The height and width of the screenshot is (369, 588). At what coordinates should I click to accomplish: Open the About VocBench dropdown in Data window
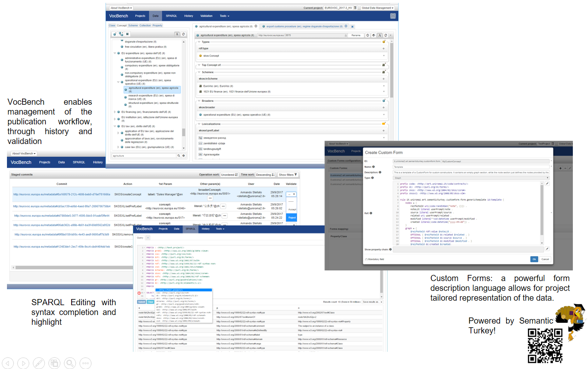pyautogui.click(x=121, y=8)
